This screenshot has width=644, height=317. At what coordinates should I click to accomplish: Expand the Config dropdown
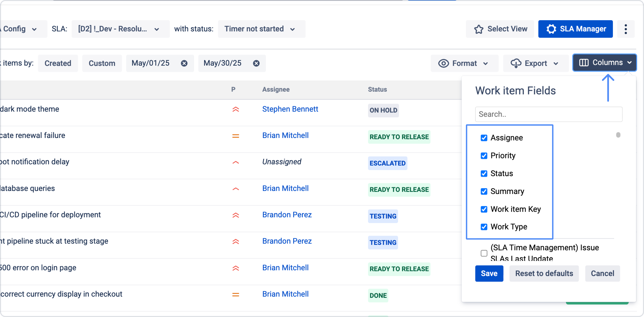pyautogui.click(x=20, y=29)
